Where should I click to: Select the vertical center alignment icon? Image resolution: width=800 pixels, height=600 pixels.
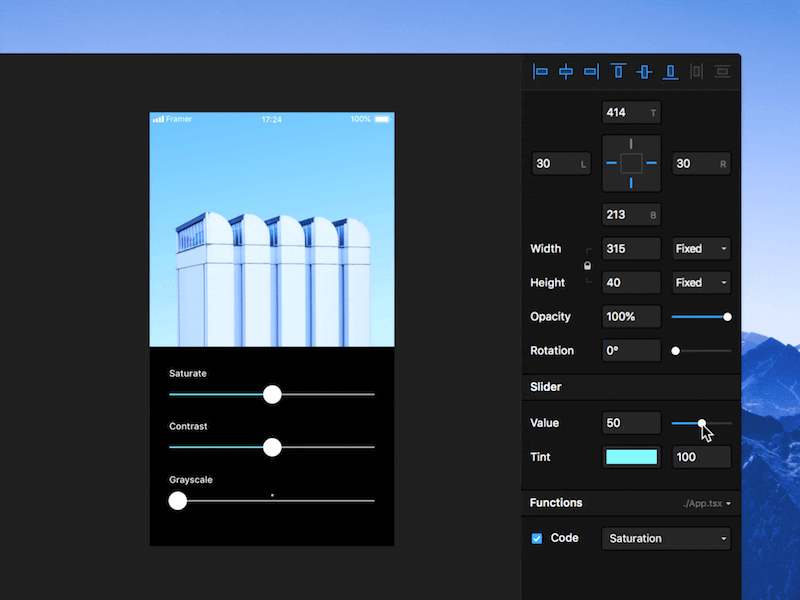644,71
